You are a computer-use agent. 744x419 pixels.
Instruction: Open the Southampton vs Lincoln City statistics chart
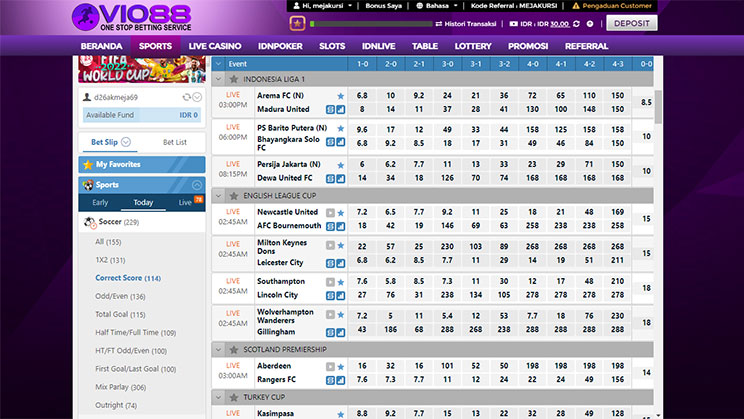click(x=341, y=296)
